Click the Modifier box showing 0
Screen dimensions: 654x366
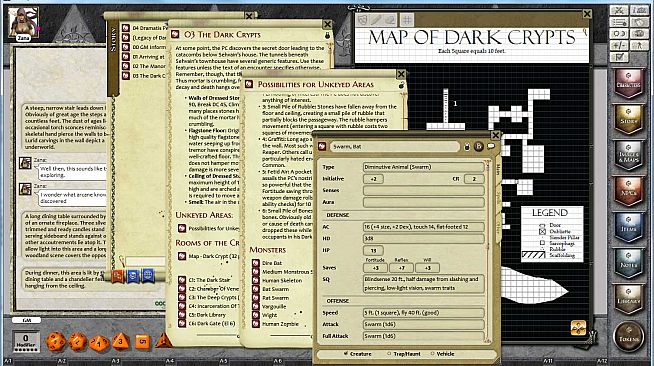[26, 341]
